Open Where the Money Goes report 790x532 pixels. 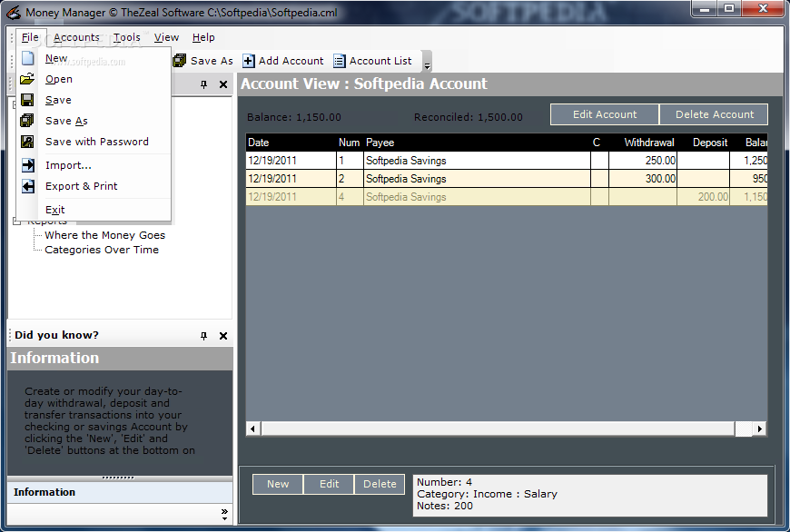click(x=104, y=235)
